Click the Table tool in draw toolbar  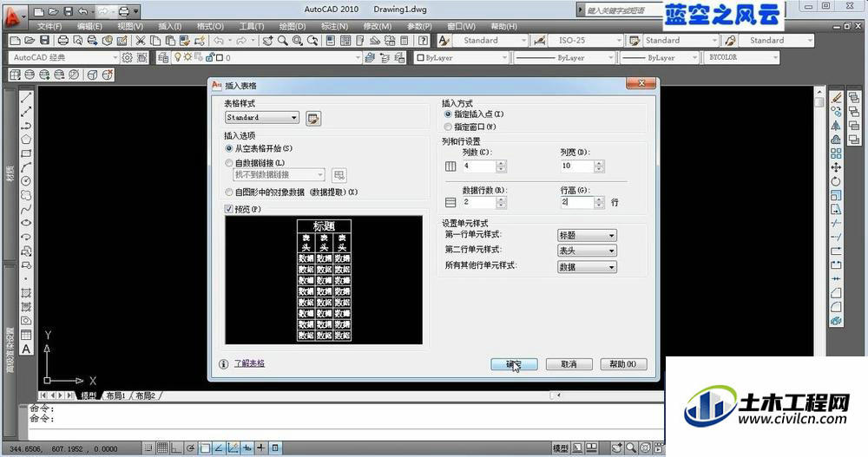coord(26,335)
